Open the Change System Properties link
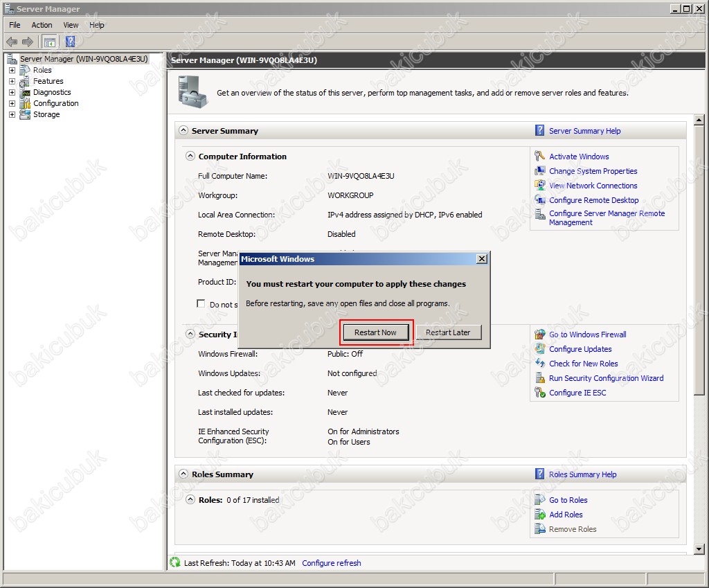 click(x=593, y=171)
